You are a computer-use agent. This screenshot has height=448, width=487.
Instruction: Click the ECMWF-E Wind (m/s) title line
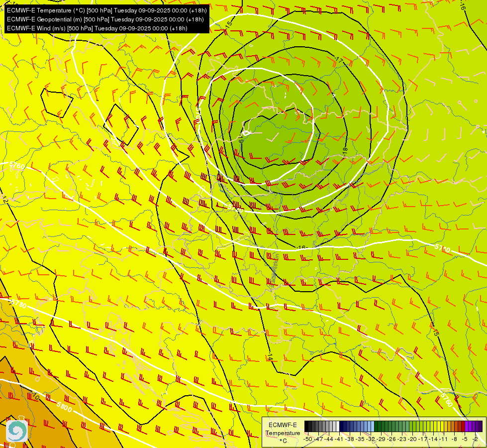[97, 28]
